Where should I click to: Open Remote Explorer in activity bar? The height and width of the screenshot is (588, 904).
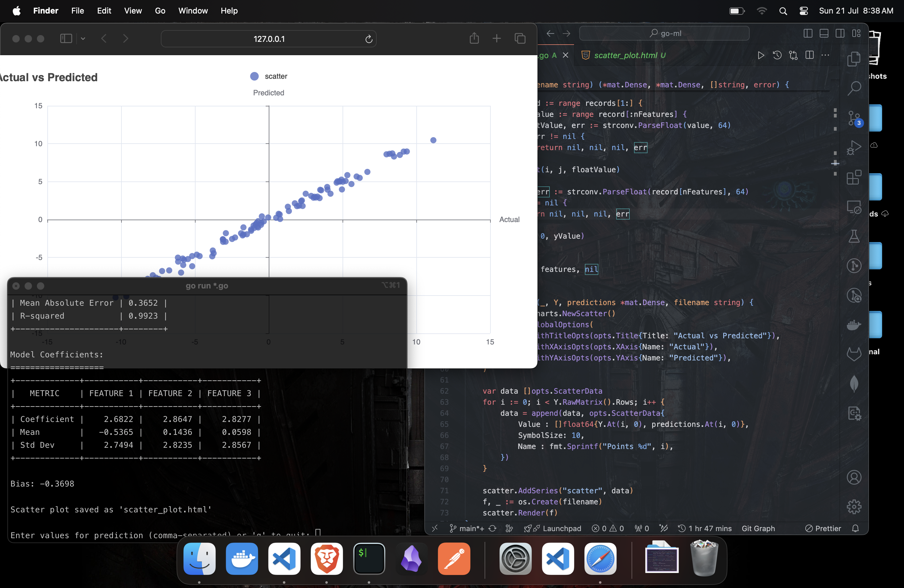pos(854,207)
